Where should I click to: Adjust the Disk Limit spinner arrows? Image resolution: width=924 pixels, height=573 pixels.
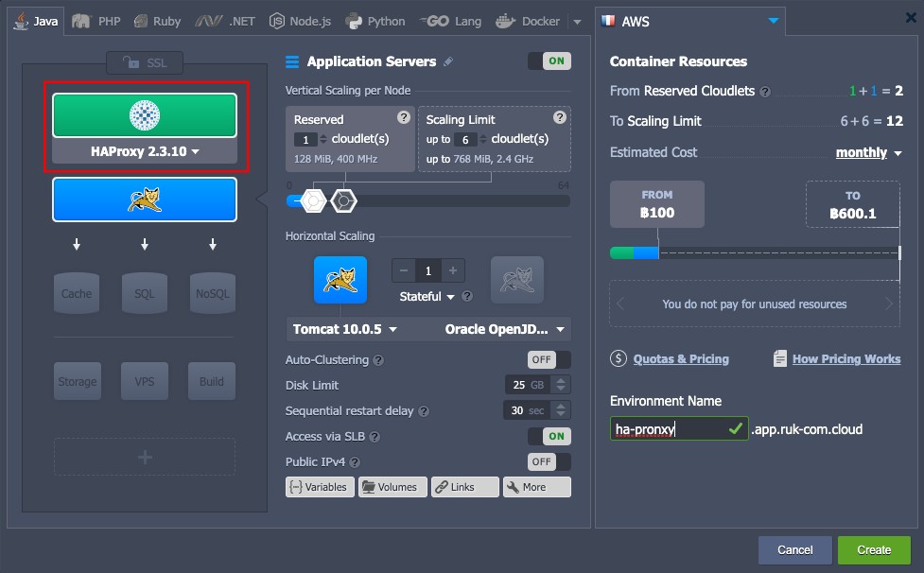(561, 385)
